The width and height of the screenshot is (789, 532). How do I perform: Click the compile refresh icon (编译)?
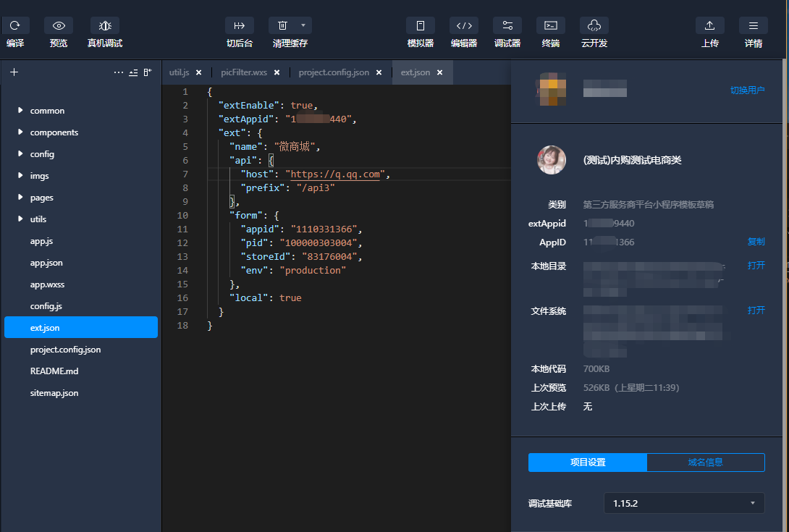pos(15,25)
